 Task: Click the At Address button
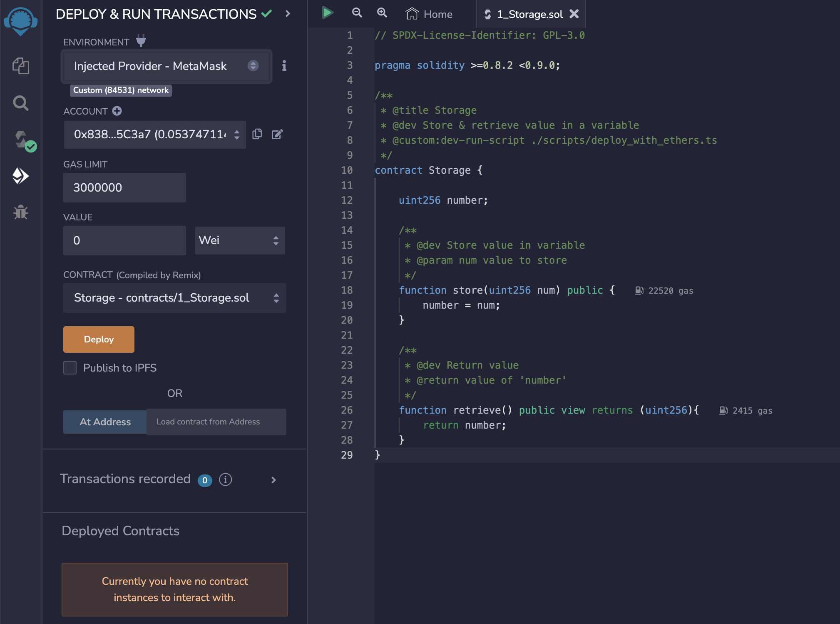point(105,422)
